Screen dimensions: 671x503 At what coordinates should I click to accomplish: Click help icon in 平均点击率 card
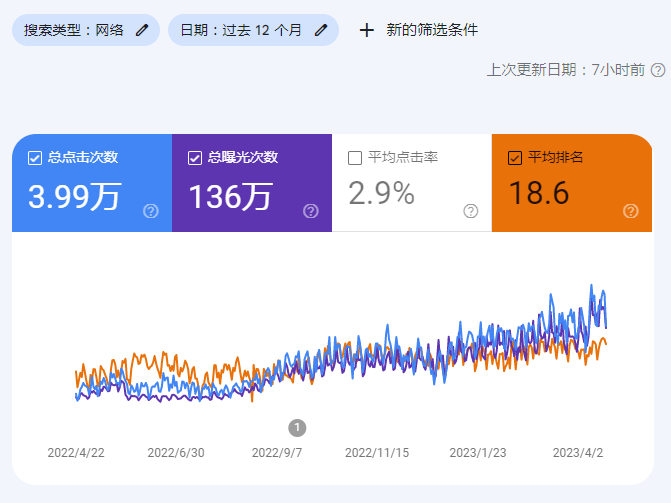[471, 211]
